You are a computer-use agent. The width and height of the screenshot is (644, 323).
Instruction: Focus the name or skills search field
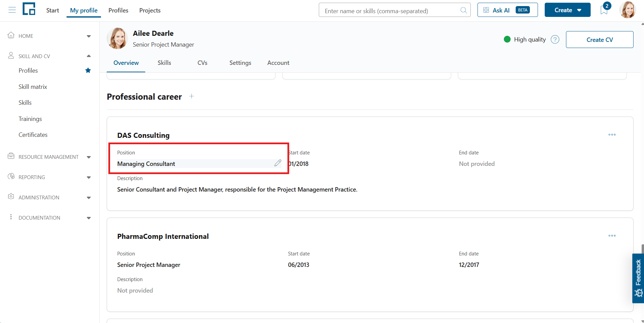click(394, 10)
